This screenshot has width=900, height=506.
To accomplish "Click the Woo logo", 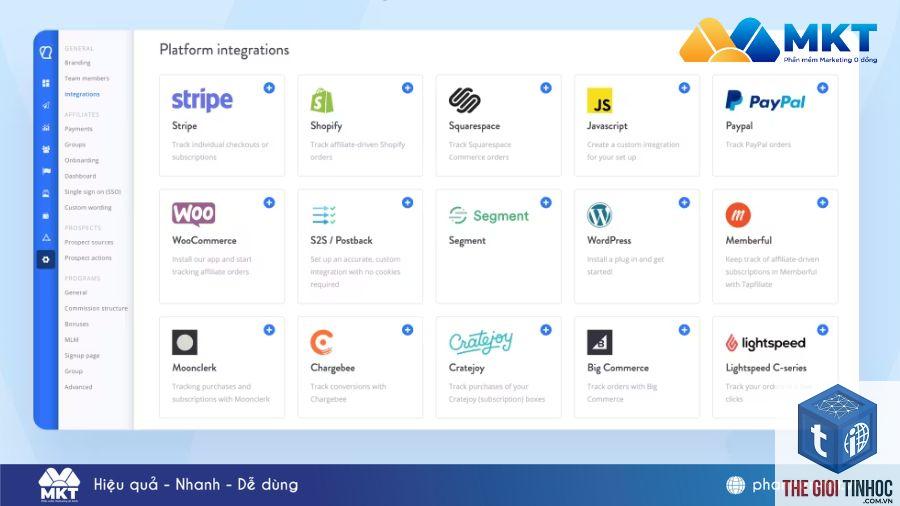I will (x=193, y=214).
